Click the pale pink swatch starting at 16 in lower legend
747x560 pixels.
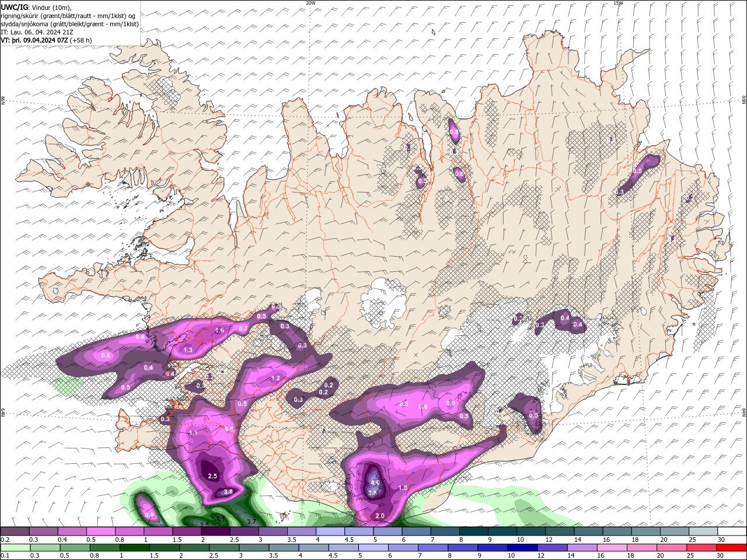[x=612, y=548]
